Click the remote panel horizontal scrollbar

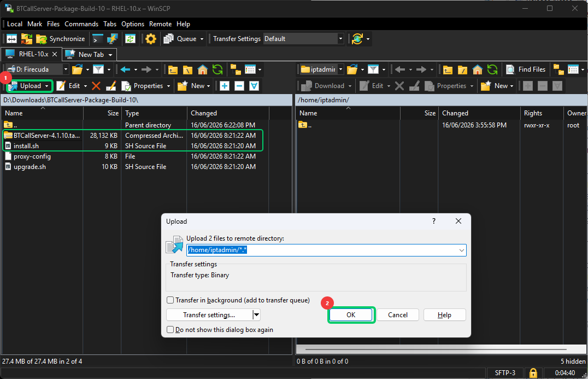[436, 349]
